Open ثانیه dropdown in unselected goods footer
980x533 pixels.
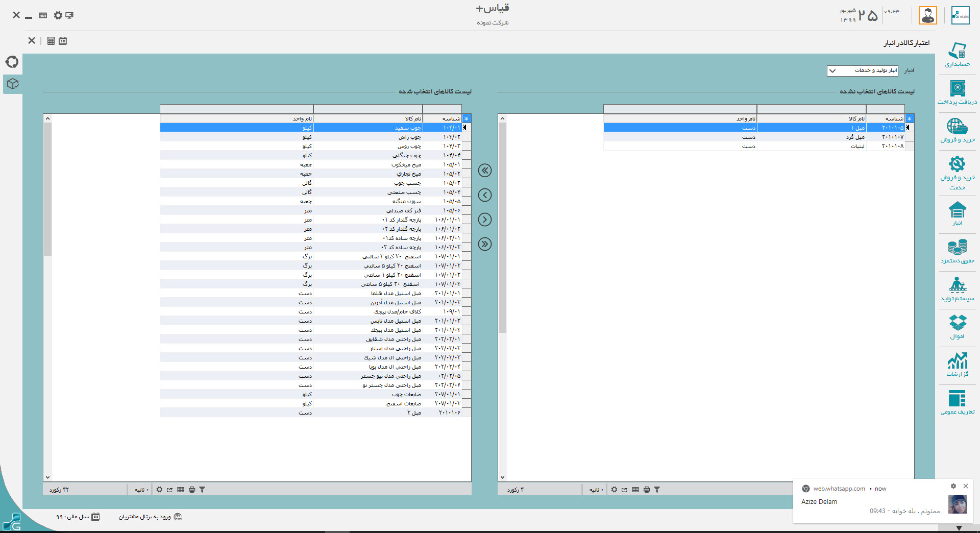(x=596, y=490)
